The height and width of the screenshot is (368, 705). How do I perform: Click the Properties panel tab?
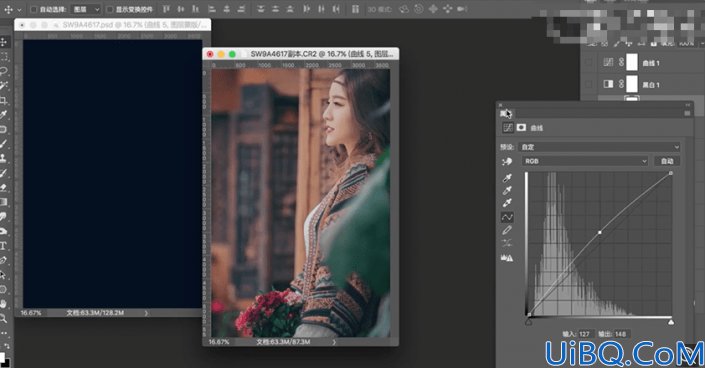click(x=506, y=113)
